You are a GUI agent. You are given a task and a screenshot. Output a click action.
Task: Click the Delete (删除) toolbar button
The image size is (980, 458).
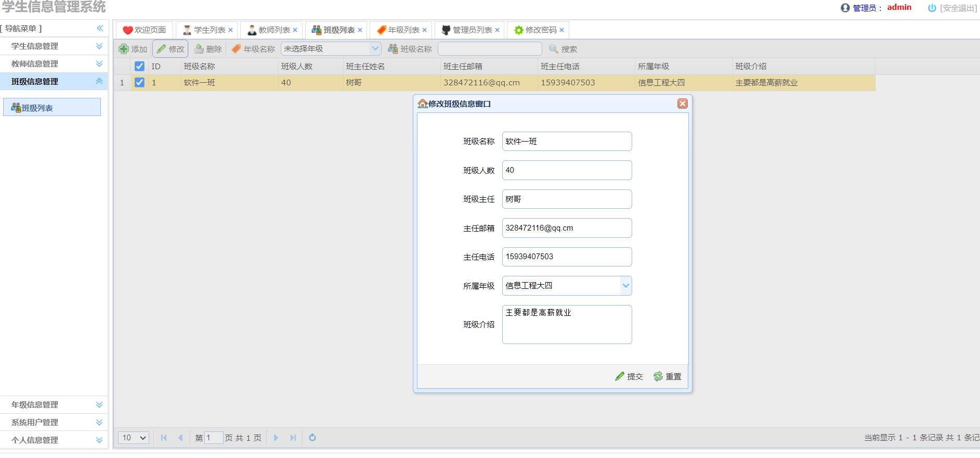208,49
